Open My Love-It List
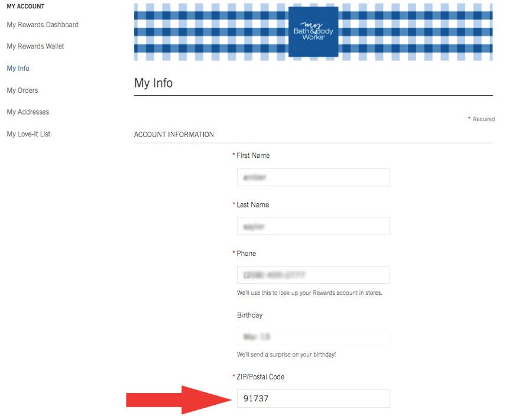This screenshot has height=419, width=532. [28, 134]
